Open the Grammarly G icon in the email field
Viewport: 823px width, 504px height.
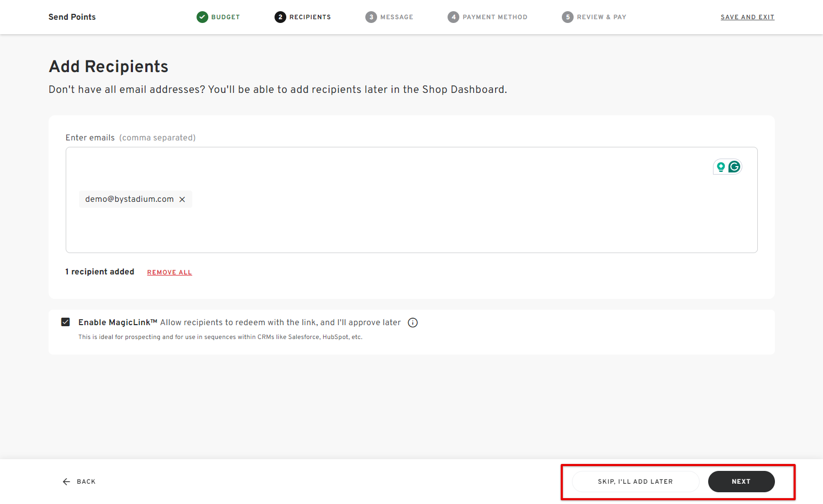(x=734, y=166)
